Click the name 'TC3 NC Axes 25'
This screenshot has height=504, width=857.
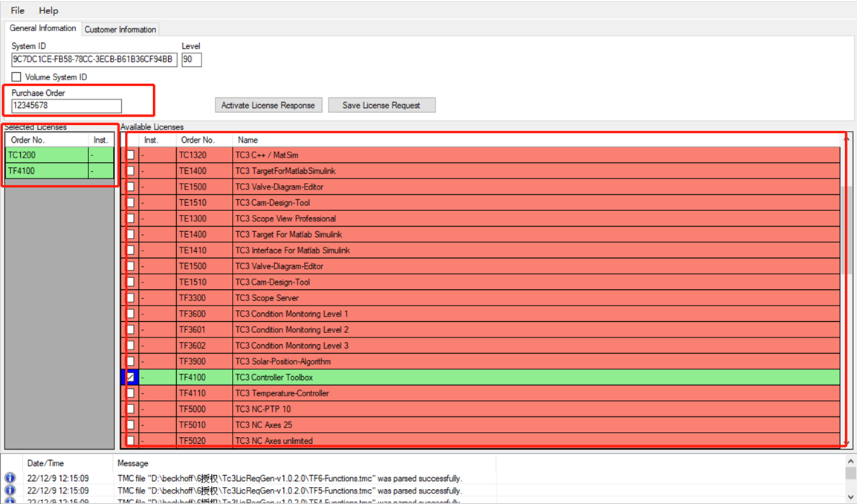pos(263,424)
